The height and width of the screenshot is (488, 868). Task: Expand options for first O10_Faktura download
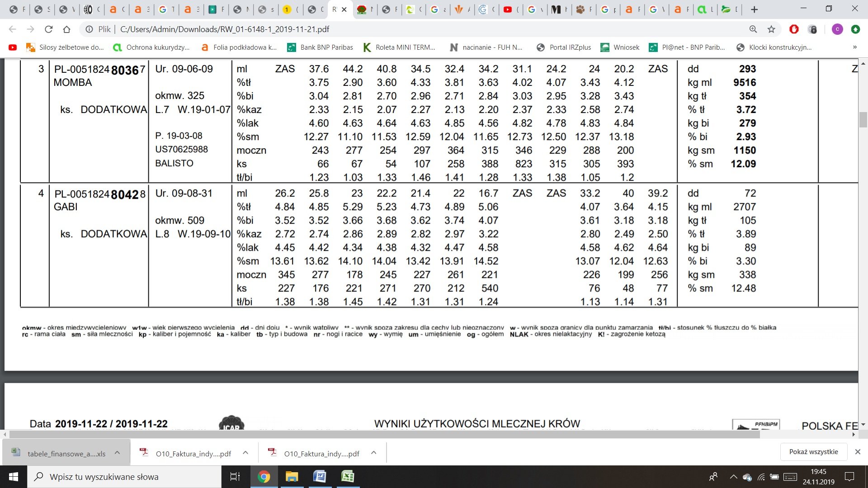245,453
